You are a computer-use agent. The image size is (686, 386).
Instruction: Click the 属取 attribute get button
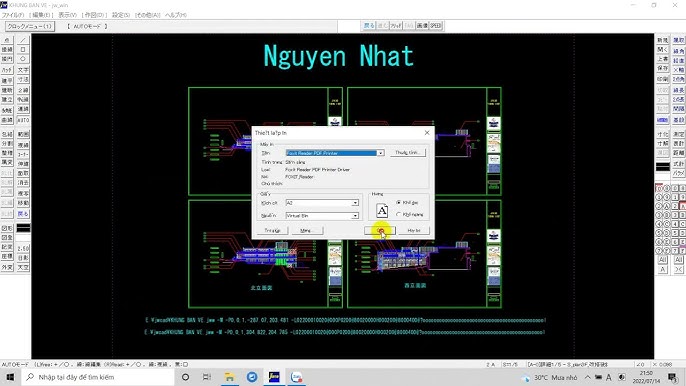(x=679, y=40)
